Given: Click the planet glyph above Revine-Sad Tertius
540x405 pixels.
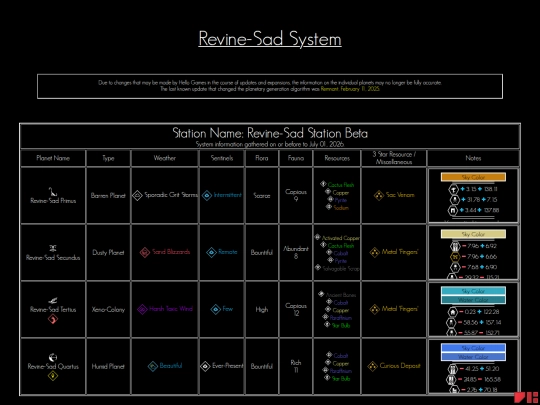Looking at the screenshot, I should 53,301.
